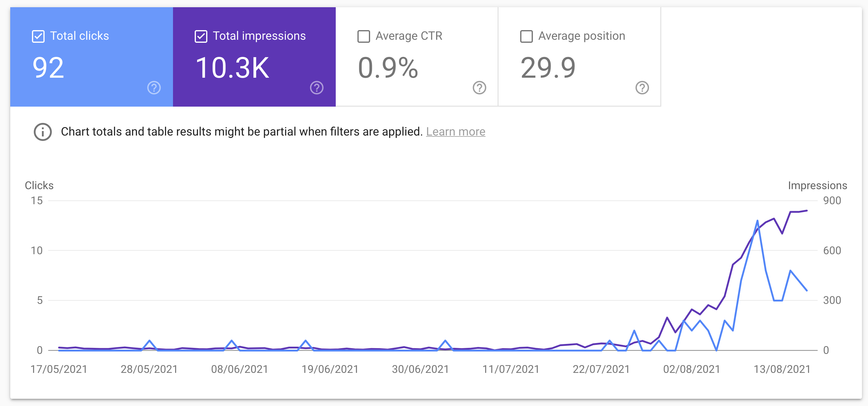
Task: Click the 0.9% Average CTR value
Action: click(388, 68)
